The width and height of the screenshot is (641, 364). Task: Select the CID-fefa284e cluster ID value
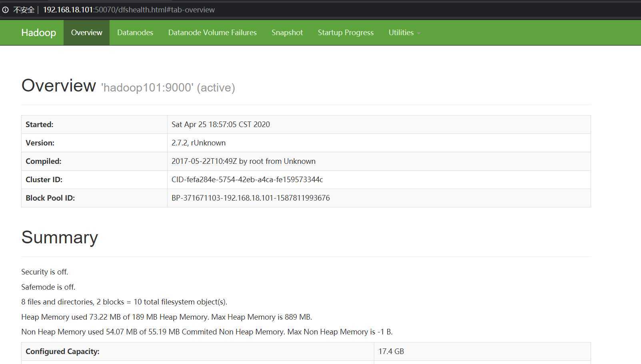coord(247,179)
